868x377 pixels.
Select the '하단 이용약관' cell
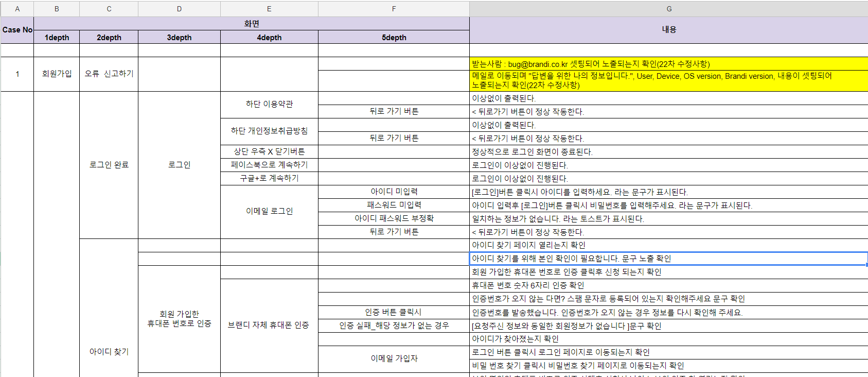269,104
